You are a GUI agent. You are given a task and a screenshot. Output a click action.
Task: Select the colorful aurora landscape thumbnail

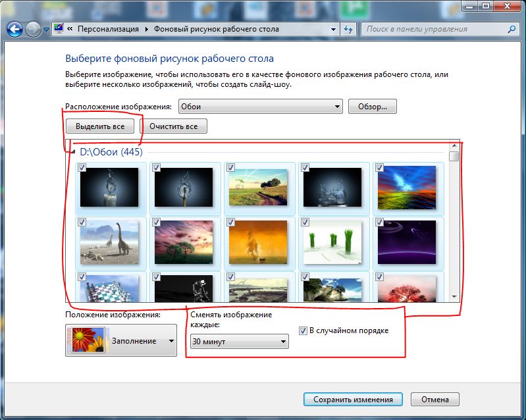(407, 187)
